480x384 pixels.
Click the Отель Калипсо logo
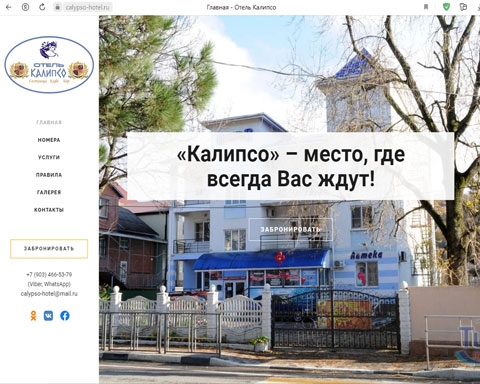pyautogui.click(x=49, y=65)
